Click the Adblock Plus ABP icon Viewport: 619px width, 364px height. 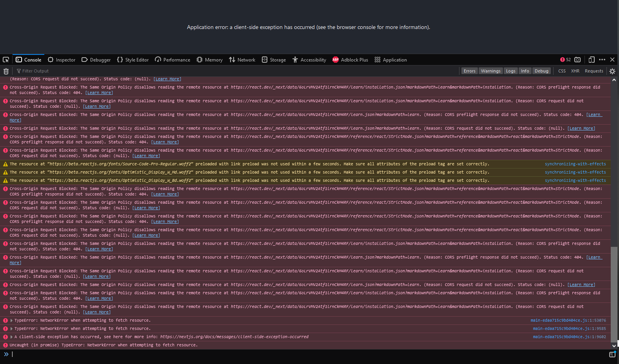coord(335,60)
